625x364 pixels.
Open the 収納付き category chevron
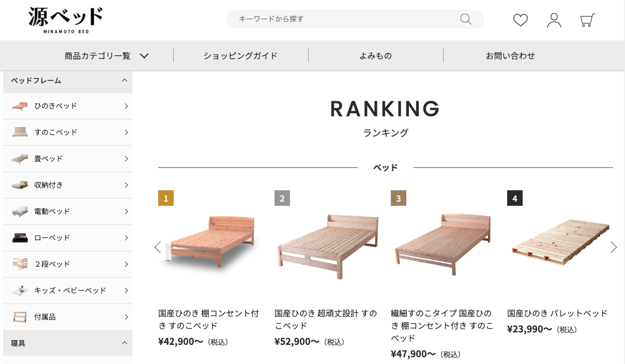pos(126,185)
